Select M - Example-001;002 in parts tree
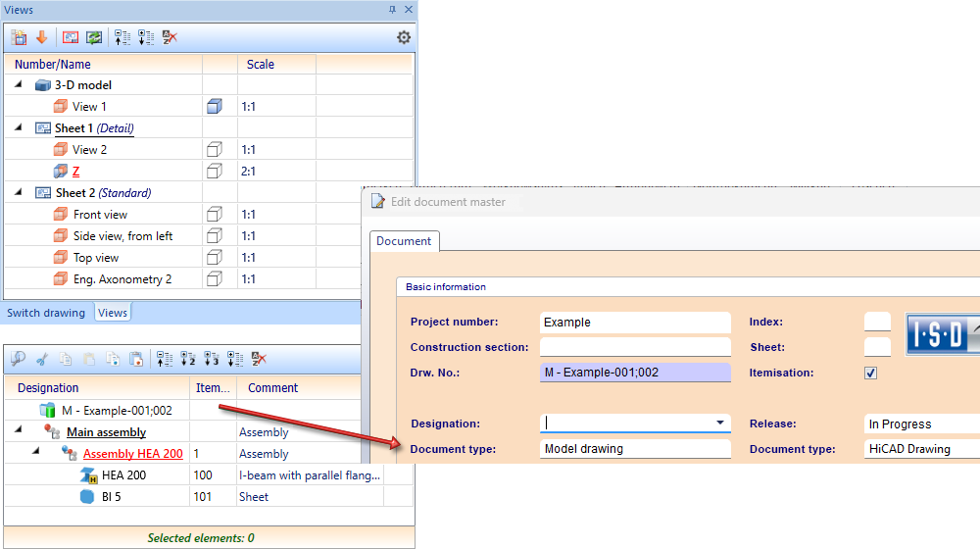Image resolution: width=980 pixels, height=549 pixels. [117, 410]
